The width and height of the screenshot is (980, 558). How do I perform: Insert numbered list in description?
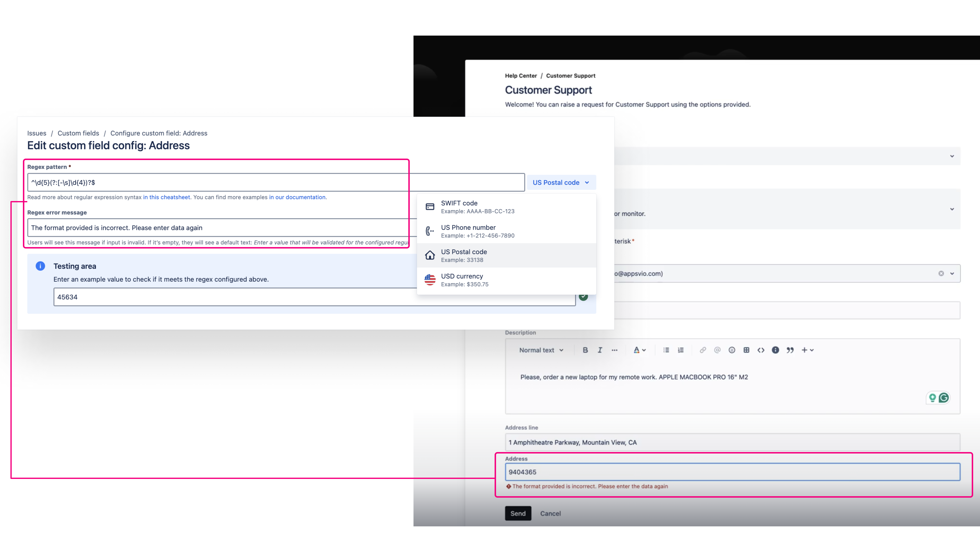click(x=681, y=350)
